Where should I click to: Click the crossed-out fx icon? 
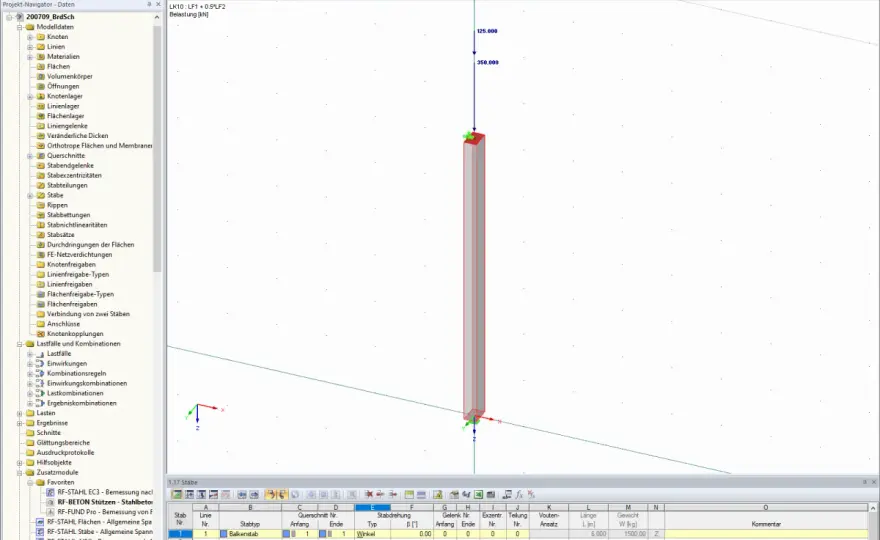point(531,495)
